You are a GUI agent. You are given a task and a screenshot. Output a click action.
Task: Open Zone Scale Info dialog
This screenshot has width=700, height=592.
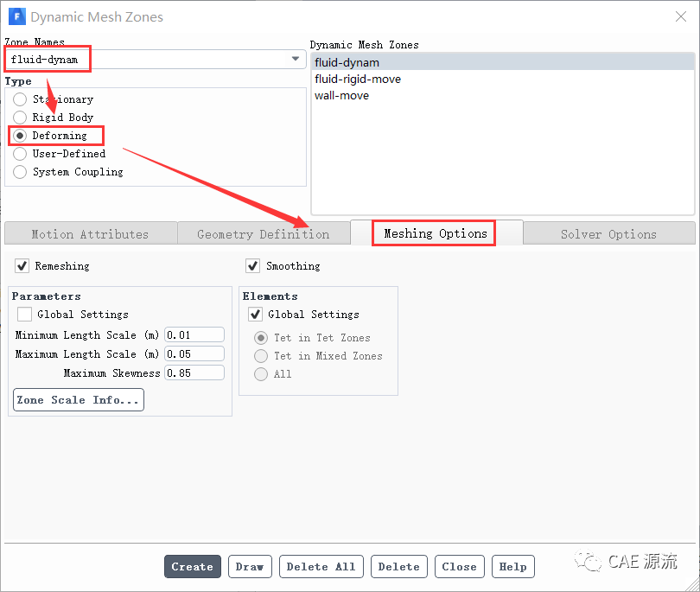coord(78,400)
